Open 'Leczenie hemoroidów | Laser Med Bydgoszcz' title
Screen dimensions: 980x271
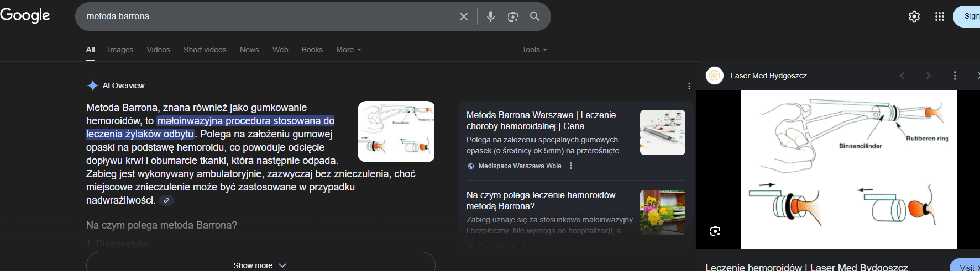(806, 267)
